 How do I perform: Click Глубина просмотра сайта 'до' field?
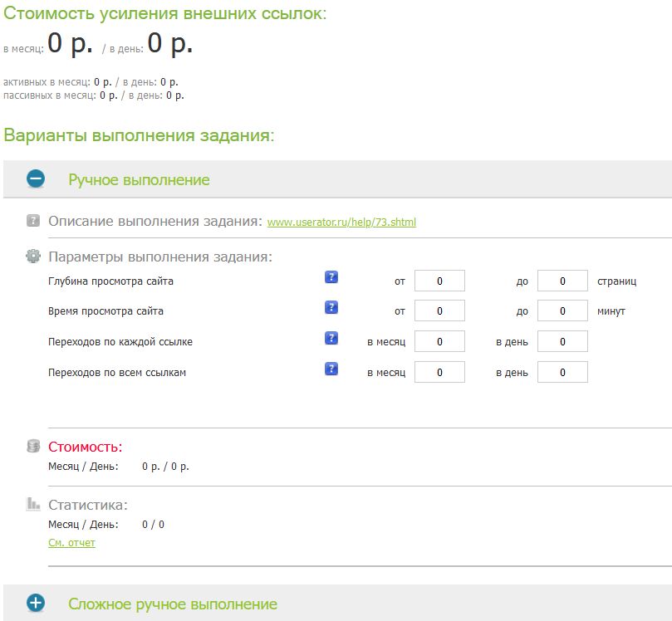[x=562, y=281]
